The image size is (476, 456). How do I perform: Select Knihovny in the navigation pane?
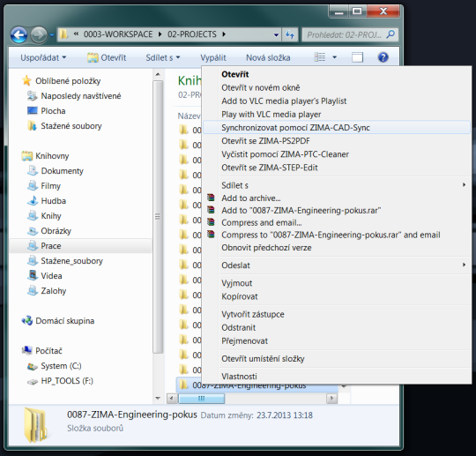45,156
